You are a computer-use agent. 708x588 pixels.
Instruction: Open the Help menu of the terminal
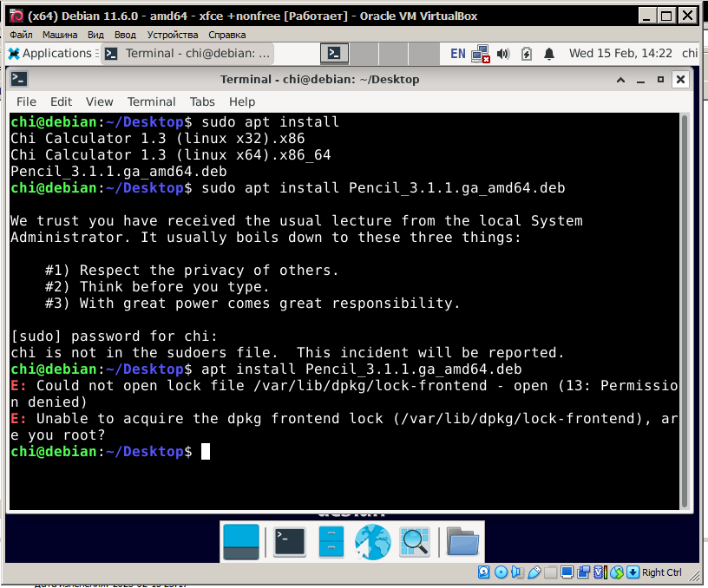[242, 101]
